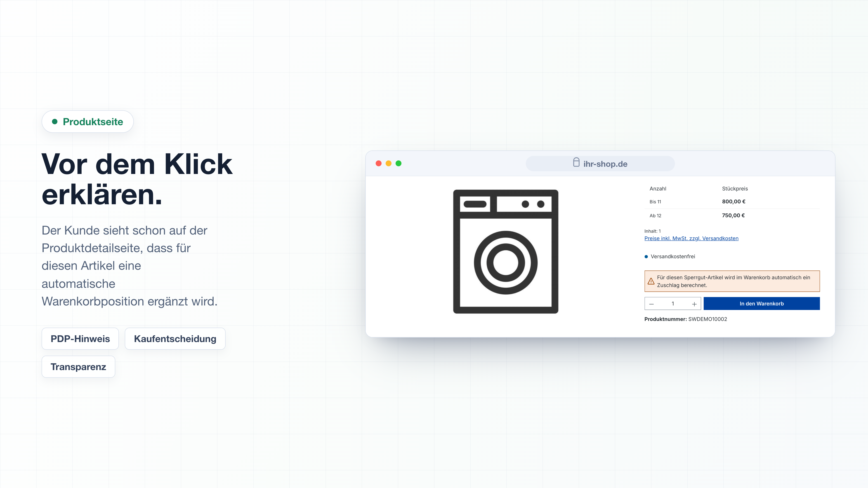The width and height of the screenshot is (868, 488).
Task: Click the ihr-shop.de address bar
Action: click(x=600, y=164)
